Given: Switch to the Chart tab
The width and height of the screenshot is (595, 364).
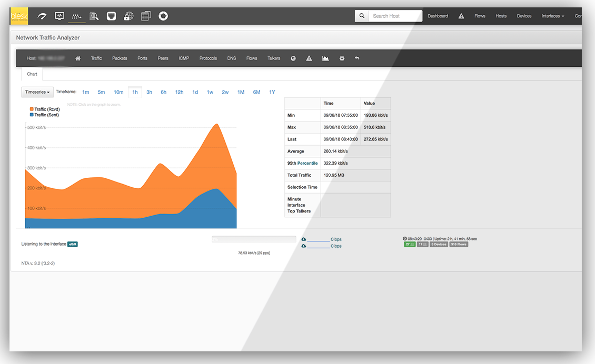Looking at the screenshot, I should coord(32,74).
